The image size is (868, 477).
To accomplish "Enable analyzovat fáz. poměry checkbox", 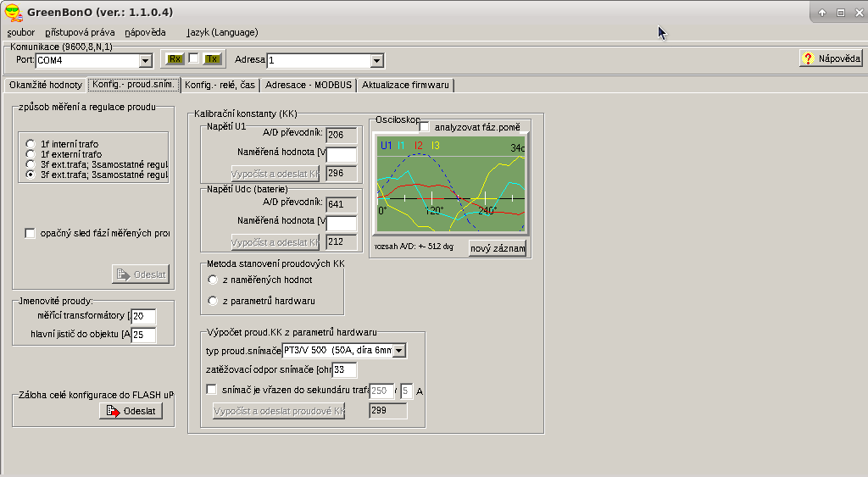I will pos(425,126).
